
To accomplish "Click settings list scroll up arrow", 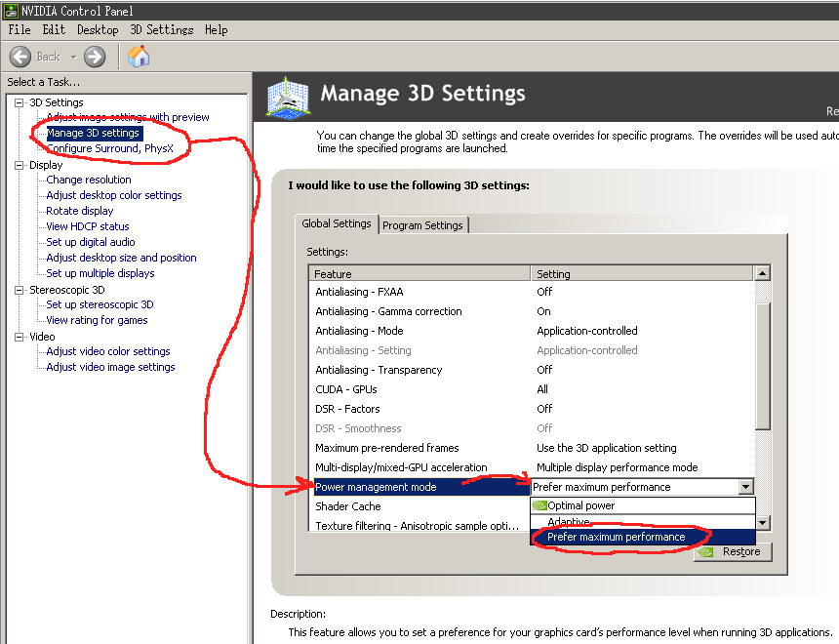I will tap(763, 273).
